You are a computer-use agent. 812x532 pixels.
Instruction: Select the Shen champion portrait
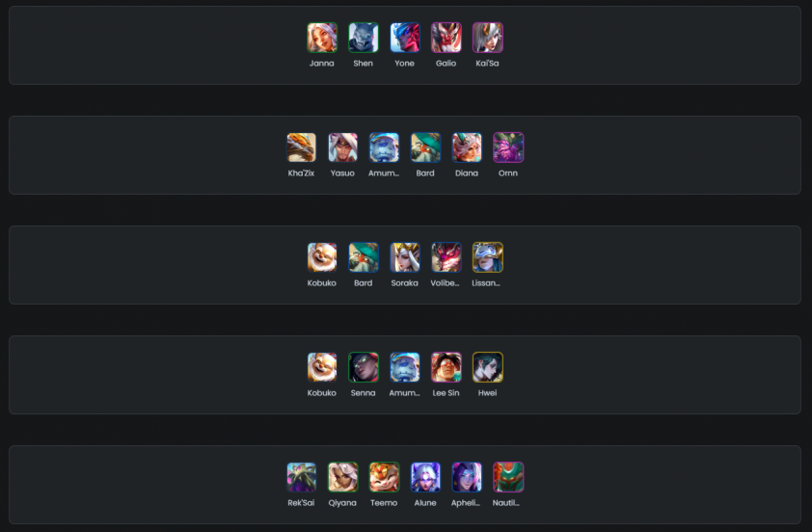tap(363, 38)
